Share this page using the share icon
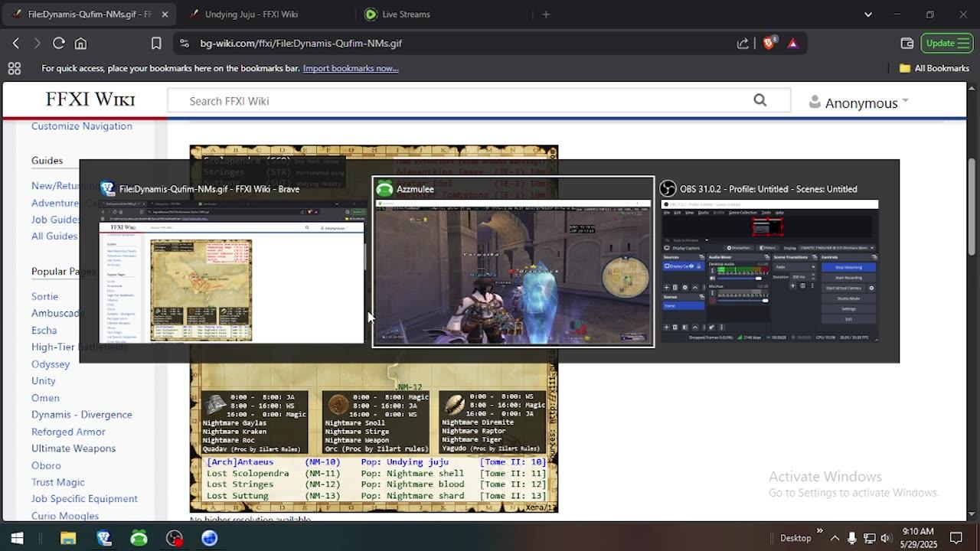The width and height of the screenshot is (980, 551). (743, 44)
